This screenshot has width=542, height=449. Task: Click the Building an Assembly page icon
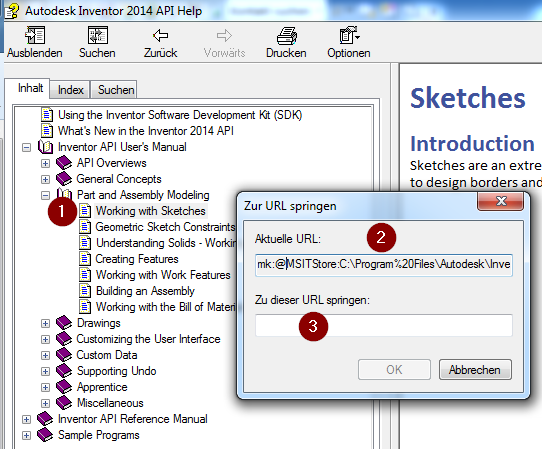tap(85, 291)
